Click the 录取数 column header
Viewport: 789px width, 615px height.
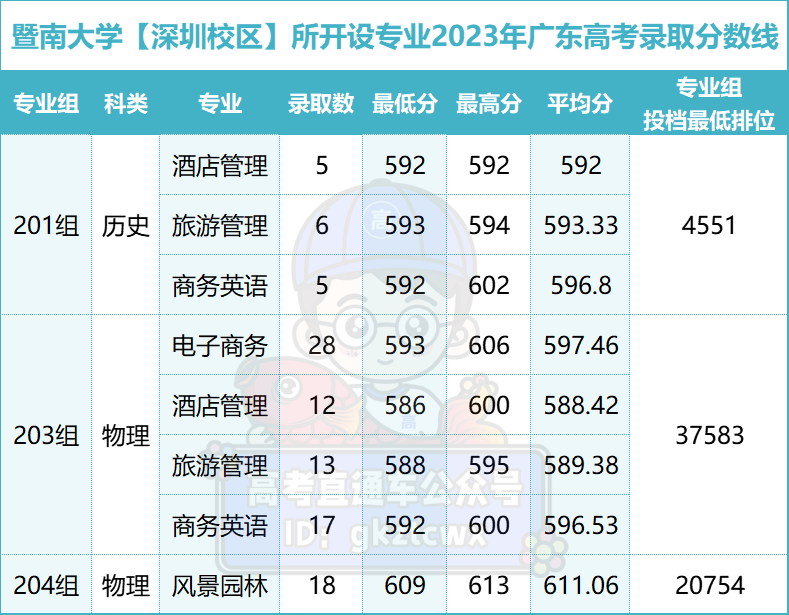[x=321, y=104]
